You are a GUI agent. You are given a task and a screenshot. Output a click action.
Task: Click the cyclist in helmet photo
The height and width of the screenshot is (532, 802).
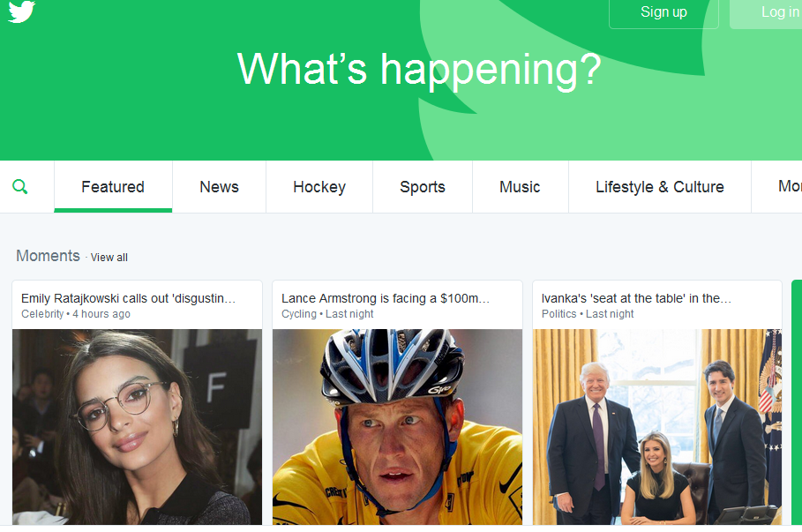tap(397, 427)
